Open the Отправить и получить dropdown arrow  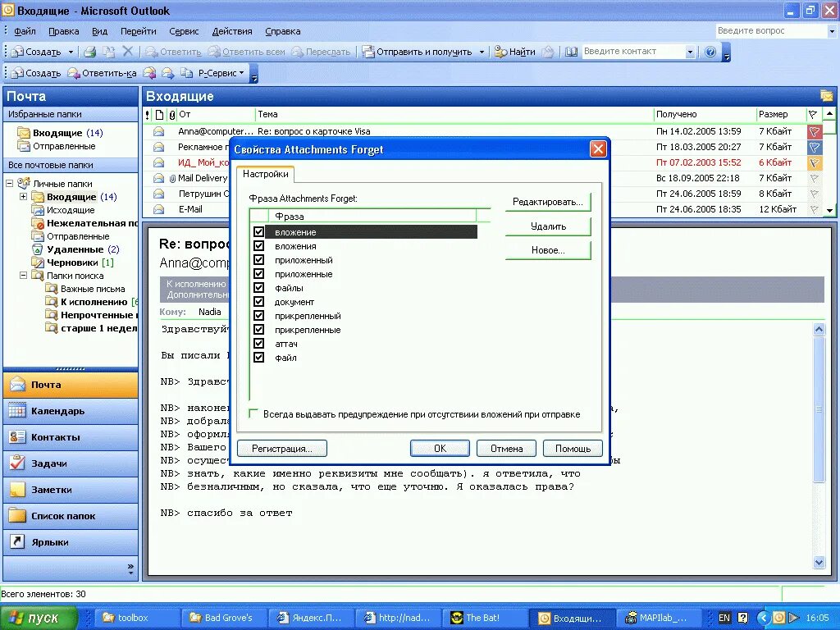[x=482, y=52]
